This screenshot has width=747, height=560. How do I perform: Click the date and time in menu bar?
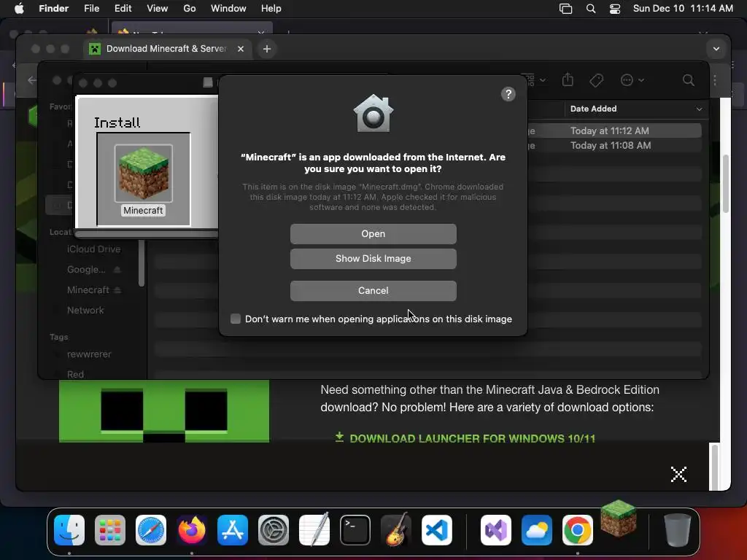683,9
